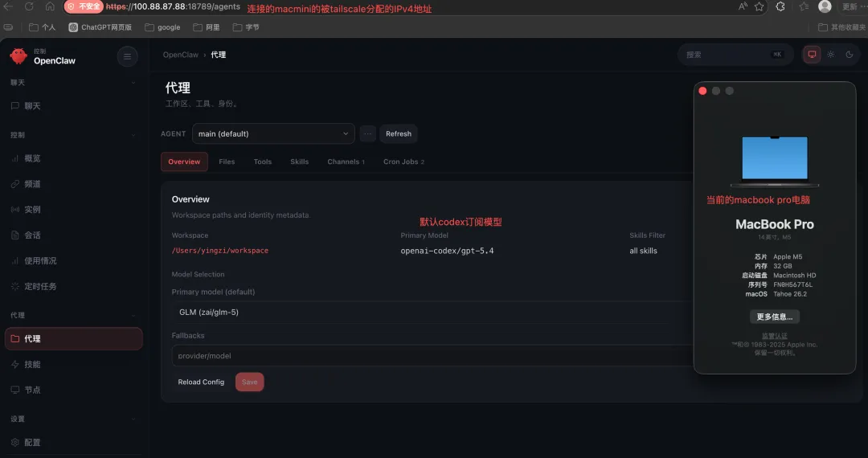This screenshot has height=458, width=868.
Task: Switch to the Cron Jobs tab
Action: [403, 162]
